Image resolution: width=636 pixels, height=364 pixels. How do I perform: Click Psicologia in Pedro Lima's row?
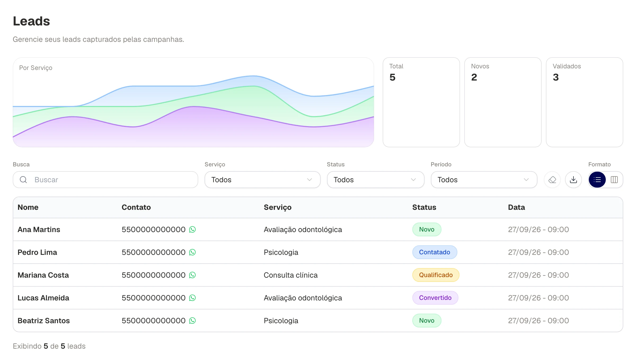click(x=281, y=252)
